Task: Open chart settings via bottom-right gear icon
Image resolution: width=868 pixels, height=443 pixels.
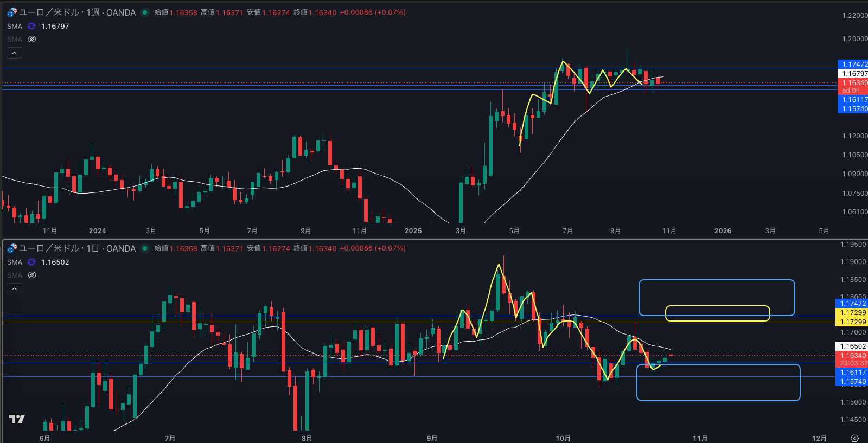Action: tap(854, 438)
